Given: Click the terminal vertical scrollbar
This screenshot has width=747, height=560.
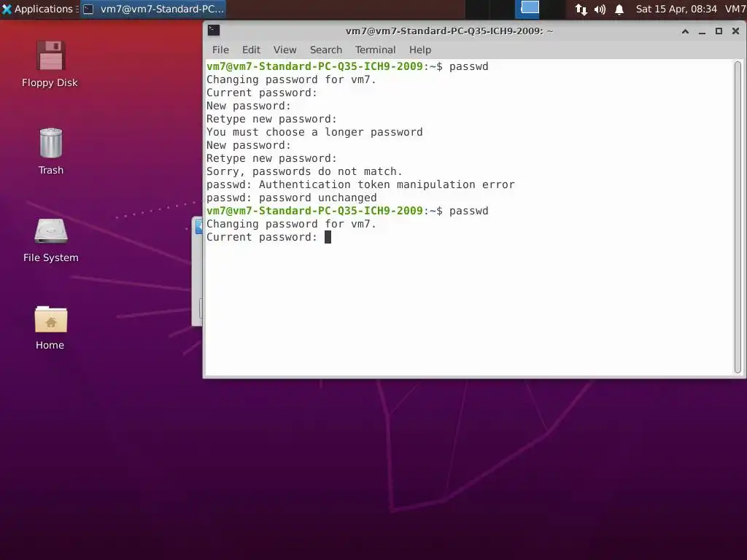Looking at the screenshot, I should click(738, 217).
